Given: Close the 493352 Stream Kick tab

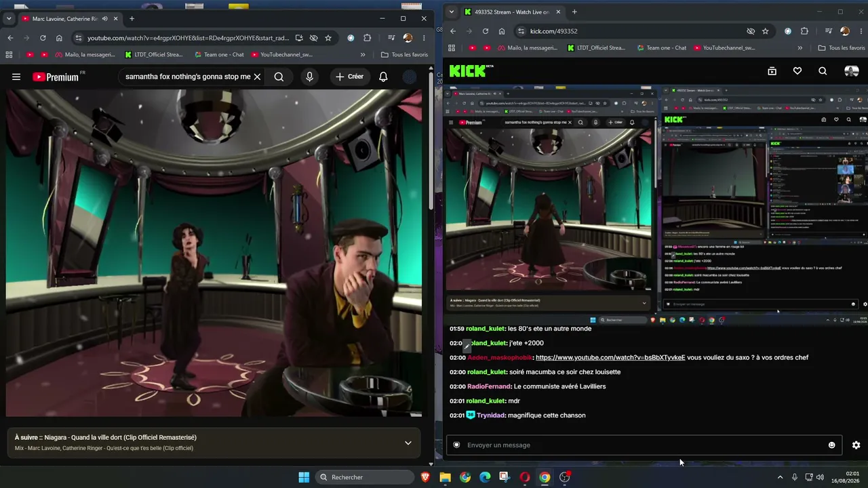Looking at the screenshot, I should 558,12.
